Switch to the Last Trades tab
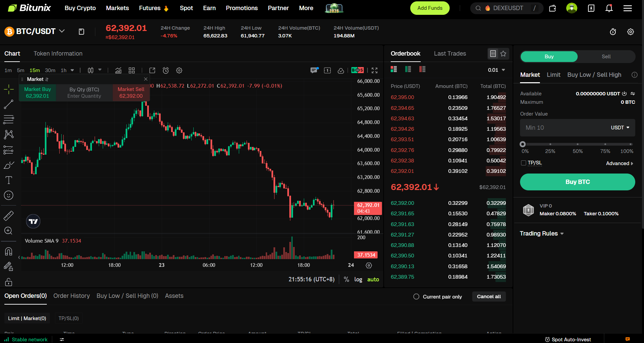Image resolution: width=644 pixels, height=343 pixels. 450,54
